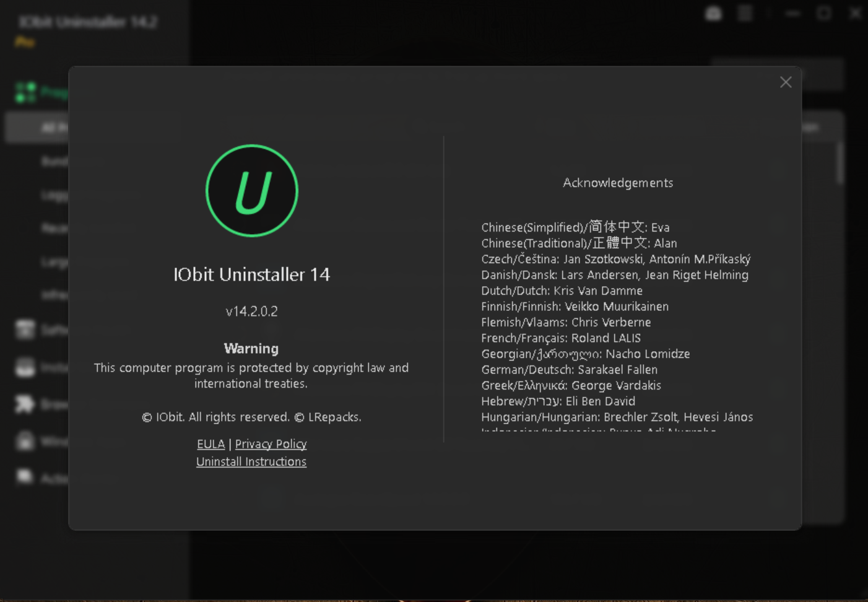Open the EULA link
Image resolution: width=868 pixels, height=602 pixels.
click(x=210, y=444)
